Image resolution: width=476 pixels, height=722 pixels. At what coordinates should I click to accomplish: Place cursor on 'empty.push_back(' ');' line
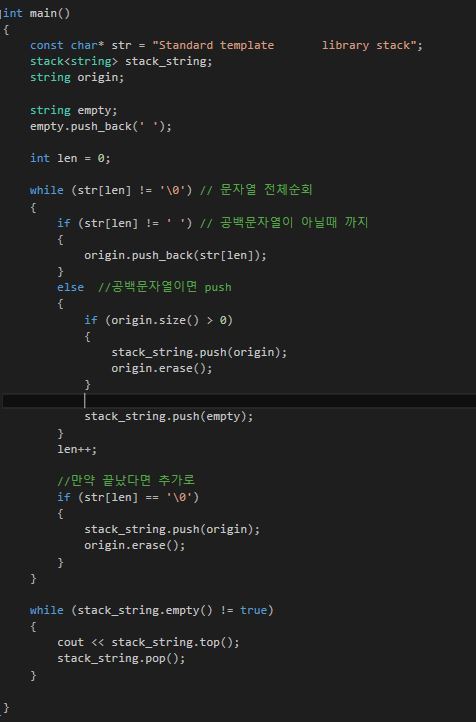tap(101, 126)
